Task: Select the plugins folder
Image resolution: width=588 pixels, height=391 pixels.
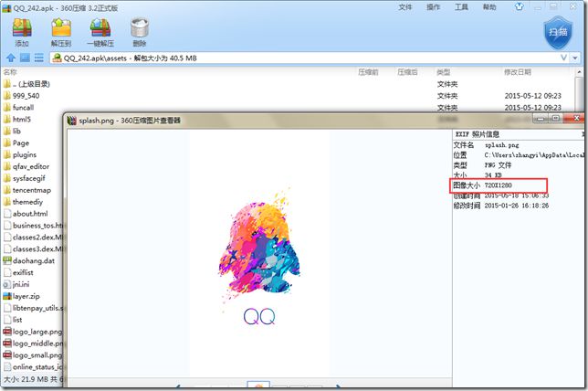Action: point(20,154)
